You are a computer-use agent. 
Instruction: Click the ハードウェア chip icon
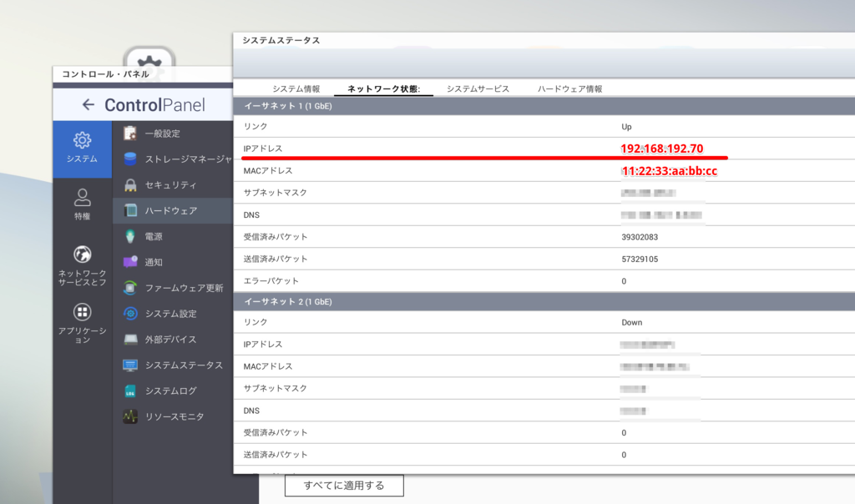click(129, 210)
